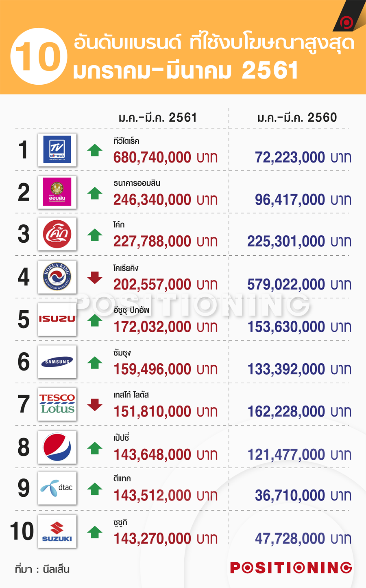
Task: Click the white circle with number 10
Action: (x=39, y=56)
